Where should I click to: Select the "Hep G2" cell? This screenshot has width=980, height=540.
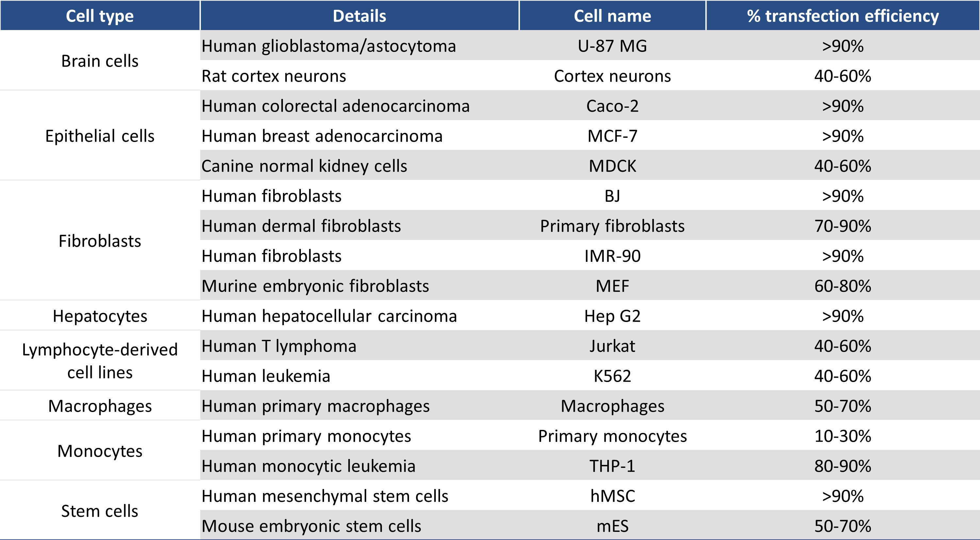pos(612,316)
